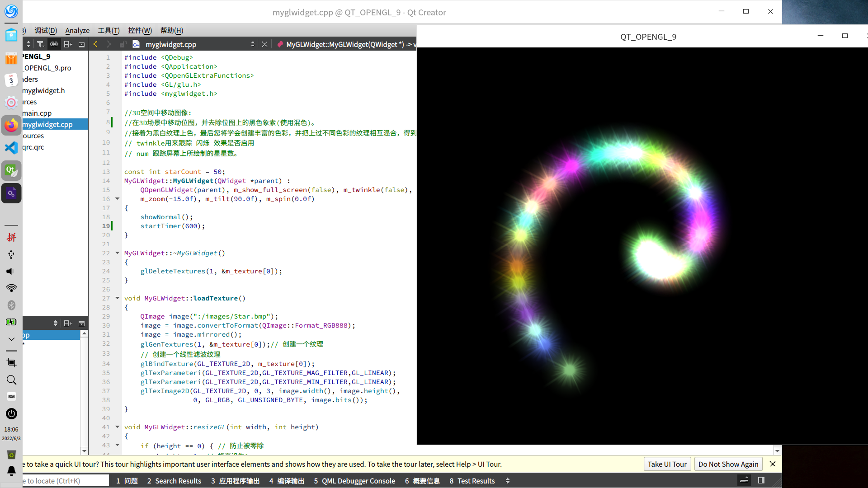Collapse the loadTexture function fold arrow
868x488 pixels.
point(117,298)
